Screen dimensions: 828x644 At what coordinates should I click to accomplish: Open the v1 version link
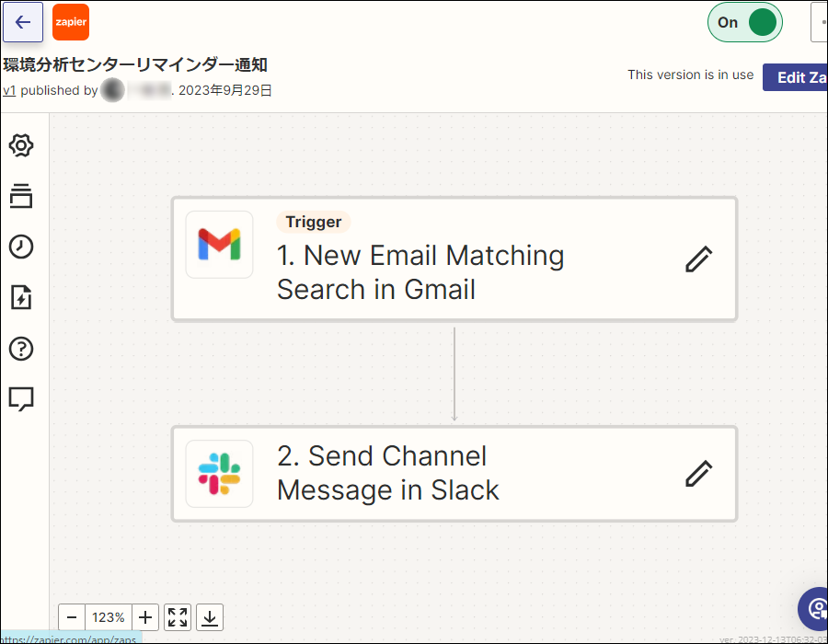[x=9, y=90]
